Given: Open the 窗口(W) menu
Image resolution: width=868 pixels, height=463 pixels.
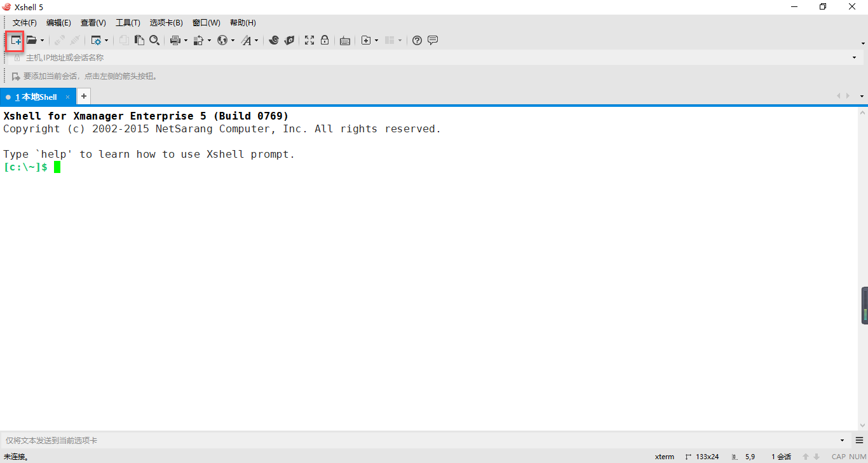Looking at the screenshot, I should 206,23.
